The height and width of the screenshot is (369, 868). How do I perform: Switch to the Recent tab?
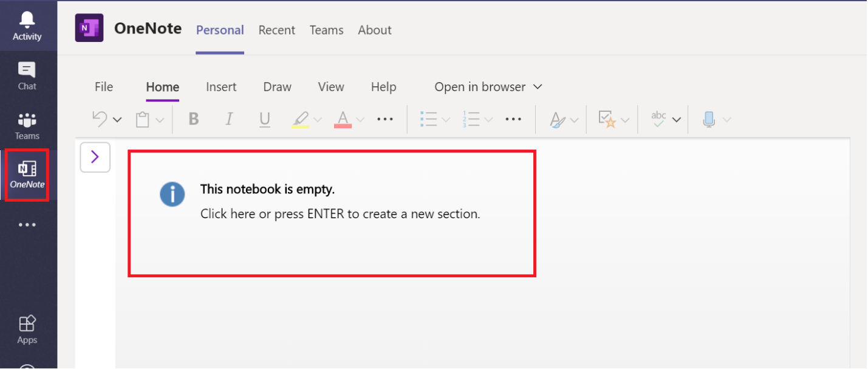[277, 30]
